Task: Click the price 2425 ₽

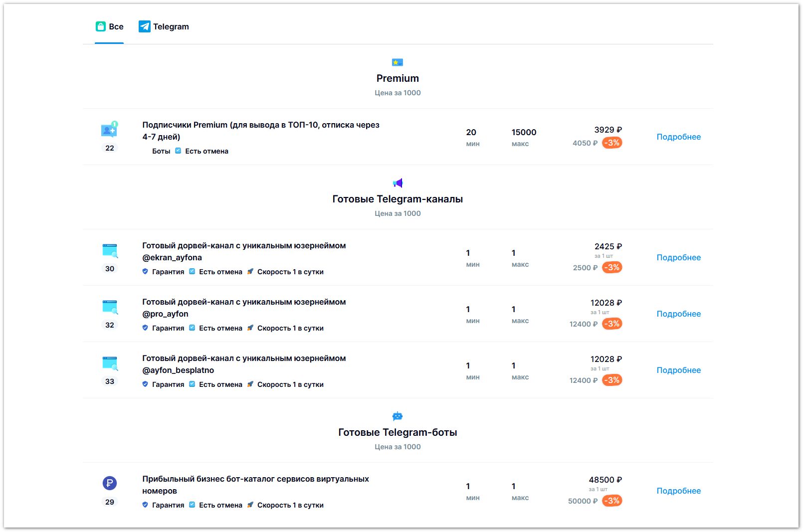Action: coord(608,247)
